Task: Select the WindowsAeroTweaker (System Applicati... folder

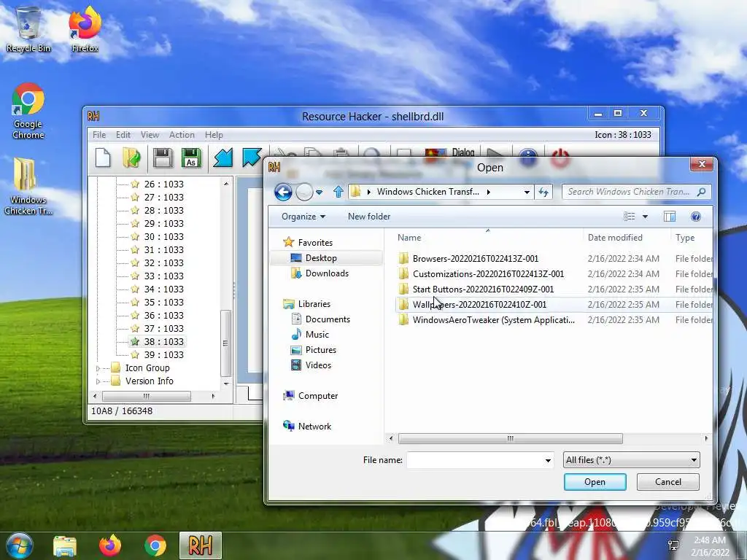Action: click(494, 320)
